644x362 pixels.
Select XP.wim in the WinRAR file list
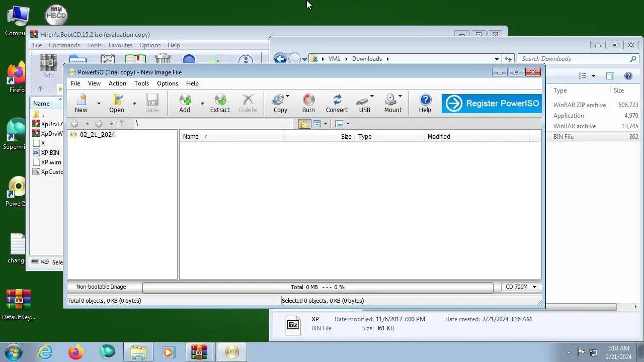point(51,162)
